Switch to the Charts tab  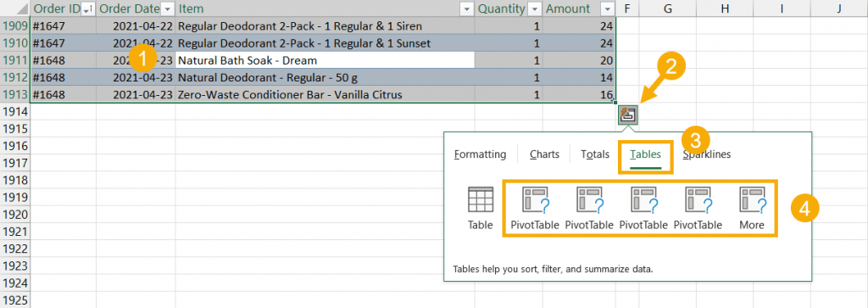pos(544,154)
